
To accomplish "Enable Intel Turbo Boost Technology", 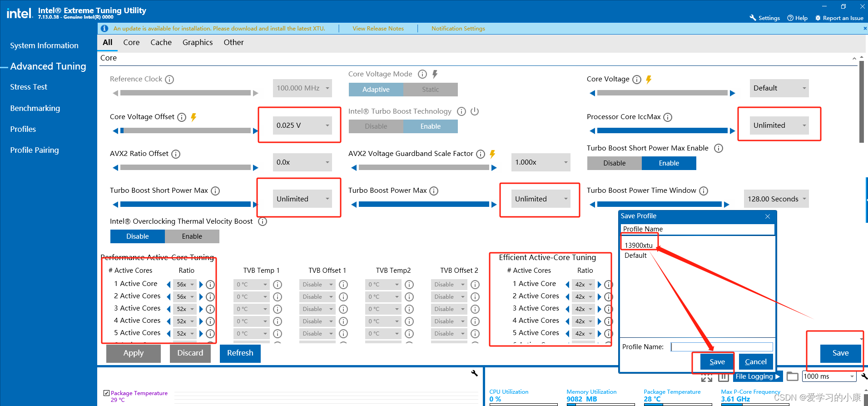I will coord(431,126).
